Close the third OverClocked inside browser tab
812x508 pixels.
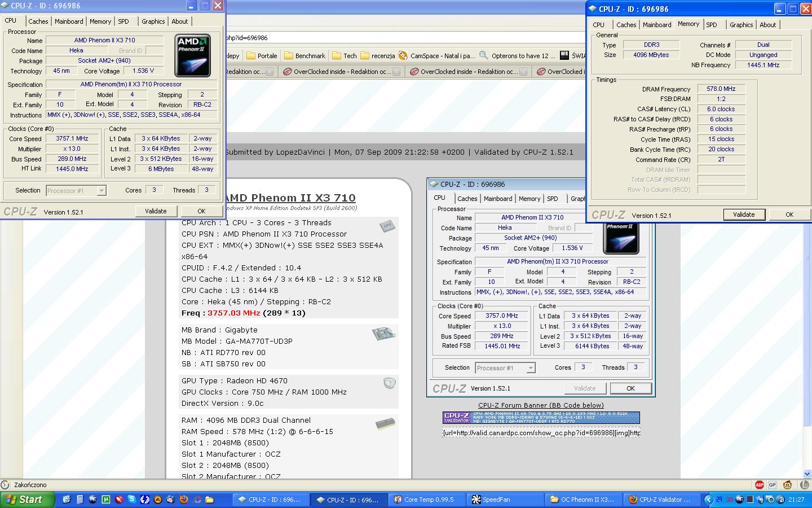click(523, 72)
